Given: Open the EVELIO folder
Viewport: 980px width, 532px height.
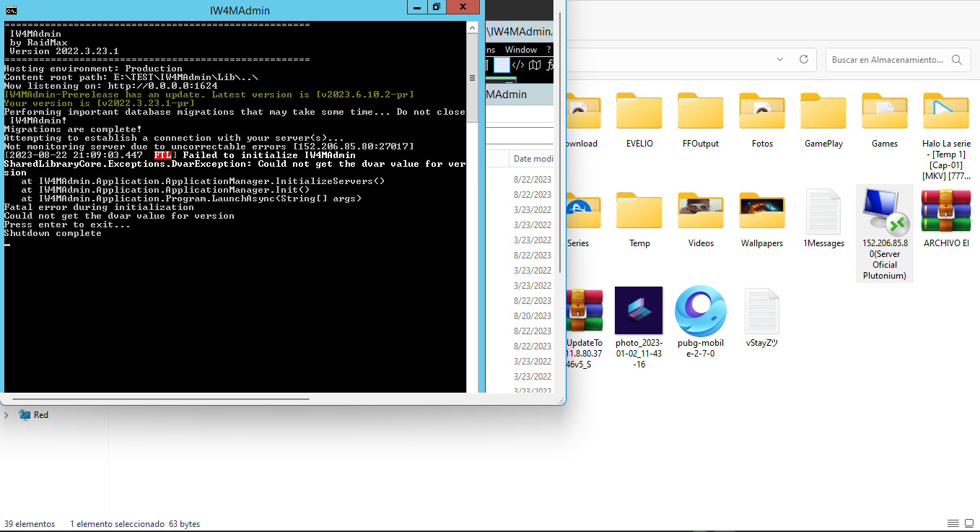Looking at the screenshot, I should pyautogui.click(x=639, y=113).
